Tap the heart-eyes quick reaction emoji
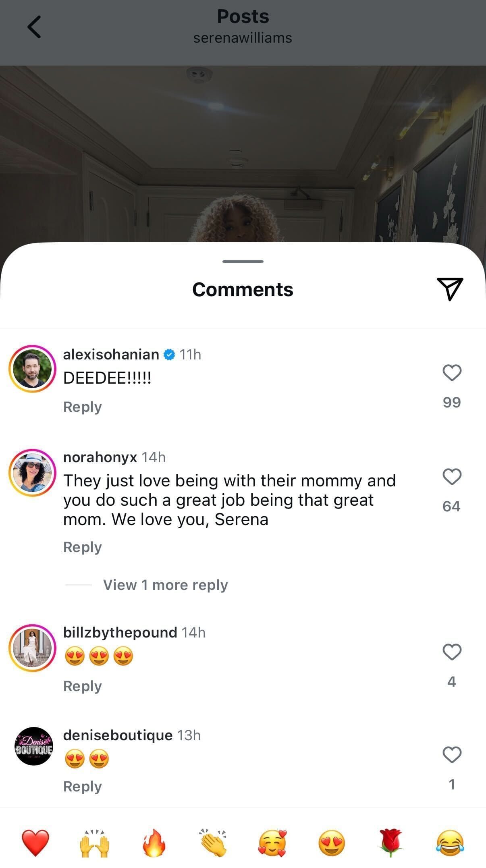 point(332,842)
